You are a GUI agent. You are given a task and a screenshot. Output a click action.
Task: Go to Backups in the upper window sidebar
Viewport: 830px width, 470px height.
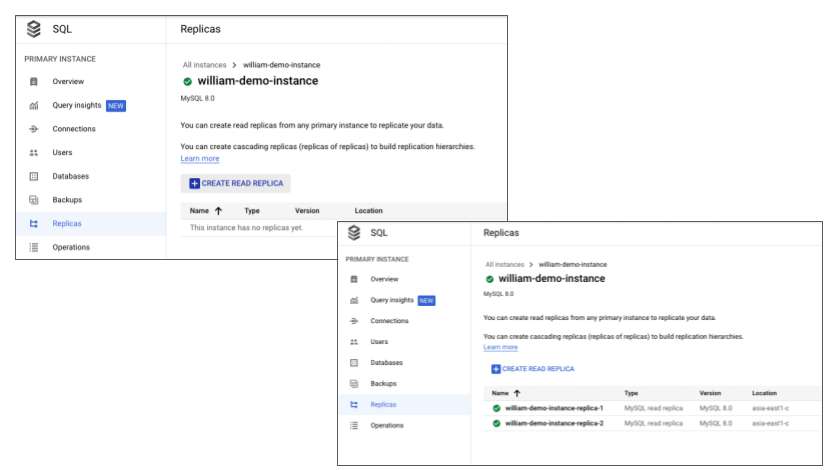[x=67, y=200]
